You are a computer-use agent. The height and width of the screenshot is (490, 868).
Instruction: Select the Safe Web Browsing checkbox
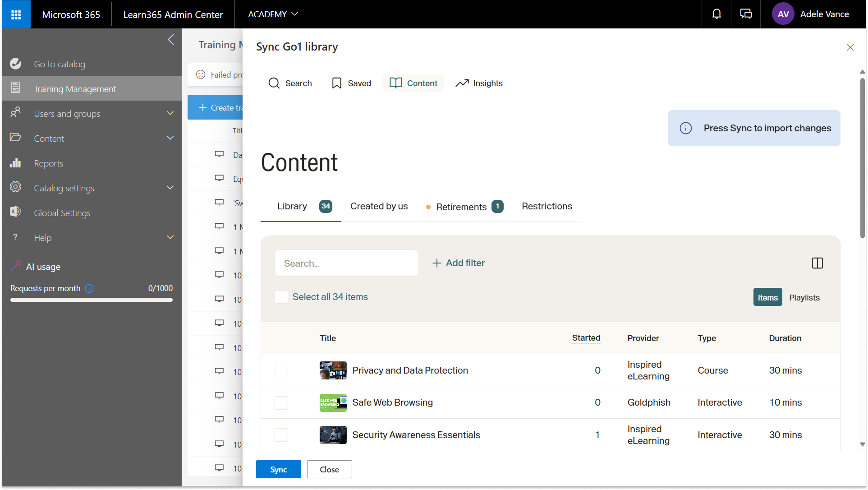click(x=281, y=402)
